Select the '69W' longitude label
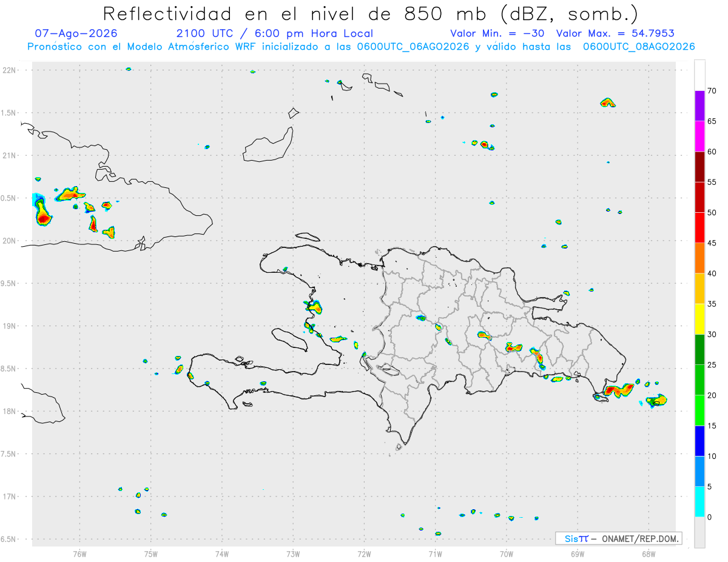 coord(578,554)
